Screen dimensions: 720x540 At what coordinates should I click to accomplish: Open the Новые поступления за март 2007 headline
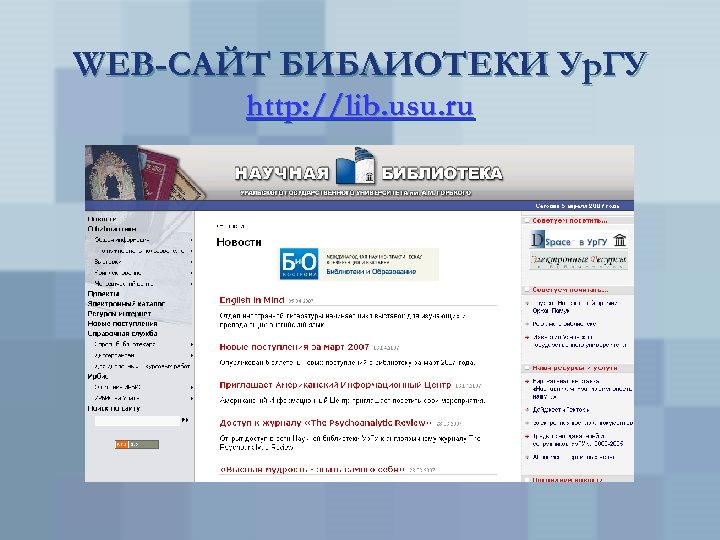[294, 347]
